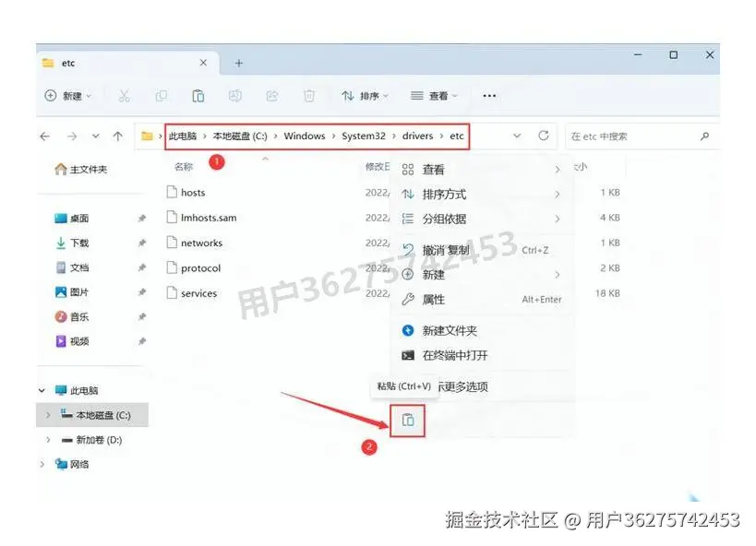Click the Copy icon in the toolbar
Screen dimensions: 756x546
[x=162, y=95]
